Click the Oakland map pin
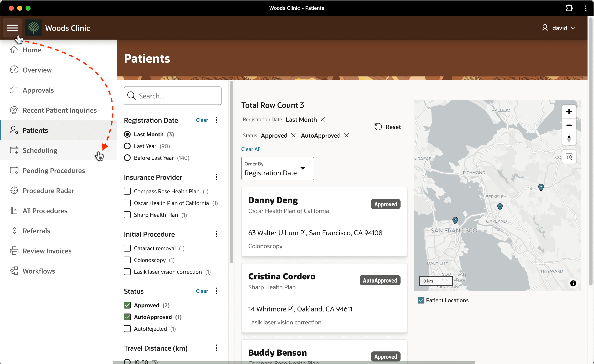Screen dimensions: 594x364 pyautogui.click(x=500, y=207)
